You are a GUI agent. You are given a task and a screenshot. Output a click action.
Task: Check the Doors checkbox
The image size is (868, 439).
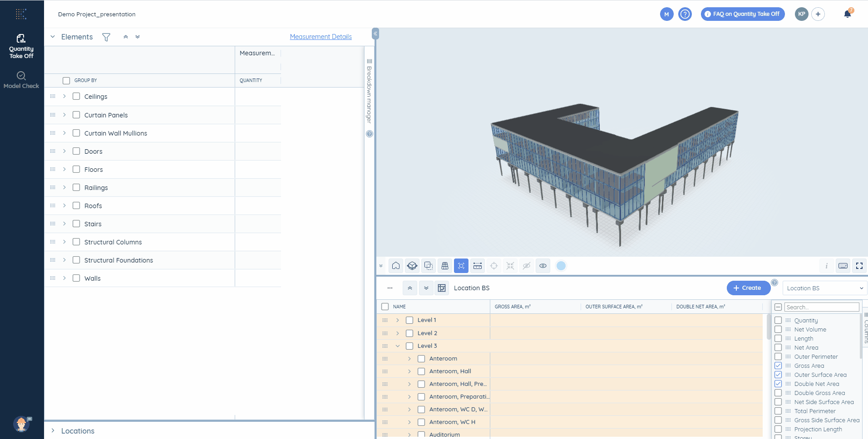click(76, 151)
